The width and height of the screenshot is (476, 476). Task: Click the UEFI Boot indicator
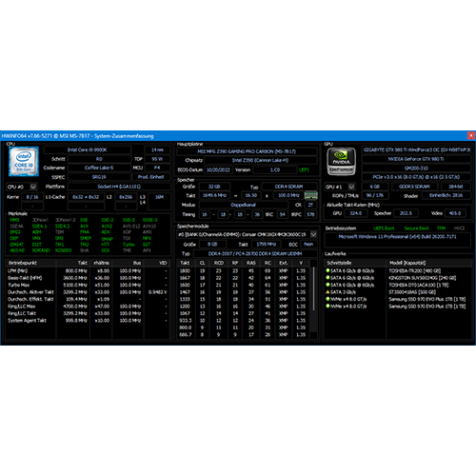pyautogui.click(x=384, y=228)
